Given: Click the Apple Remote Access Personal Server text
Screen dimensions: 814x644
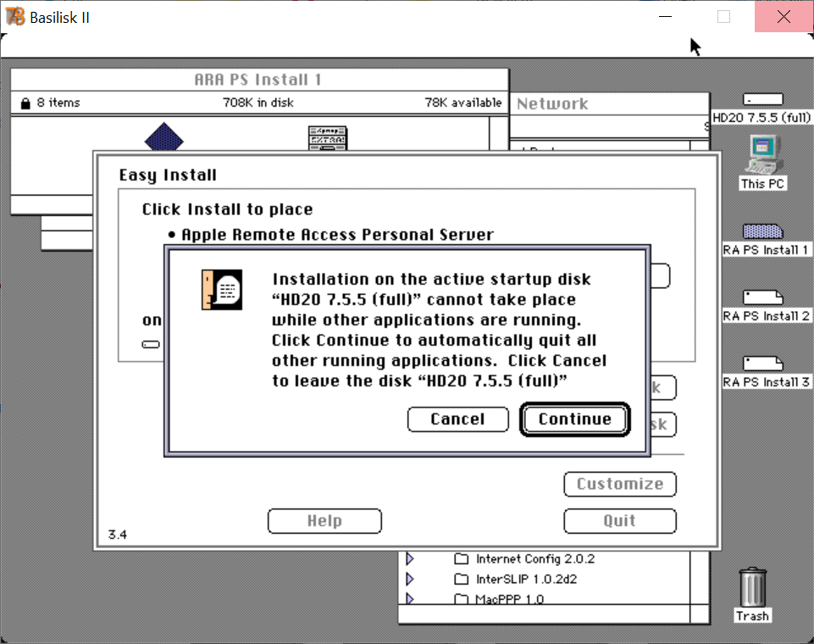Looking at the screenshot, I should click(x=337, y=235).
